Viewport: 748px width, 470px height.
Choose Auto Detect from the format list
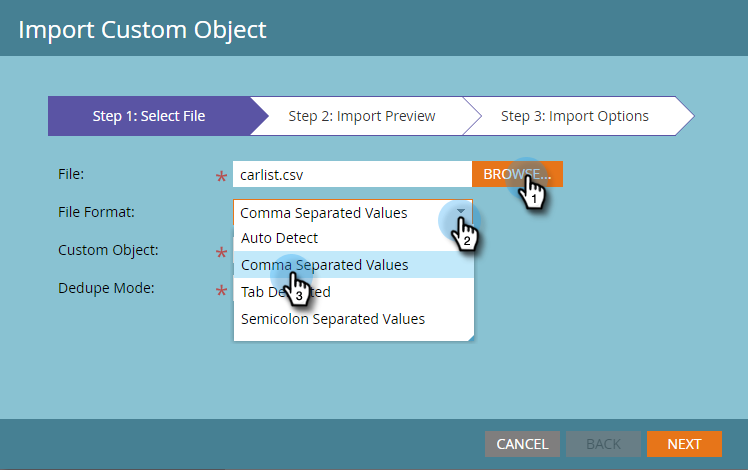[x=280, y=238]
